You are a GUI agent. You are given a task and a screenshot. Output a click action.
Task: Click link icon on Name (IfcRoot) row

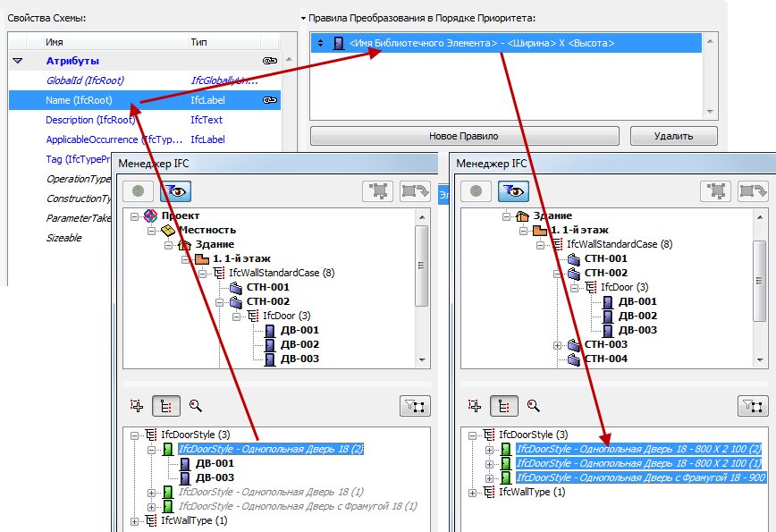270,100
